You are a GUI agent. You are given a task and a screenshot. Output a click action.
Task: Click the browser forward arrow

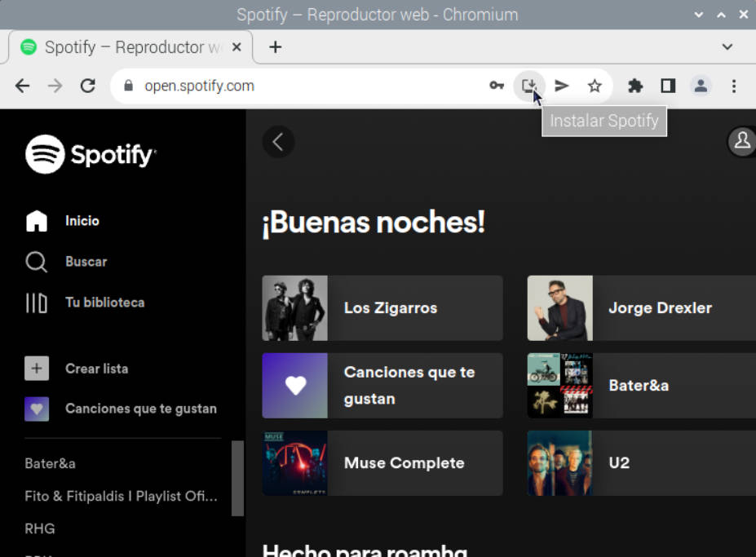point(55,86)
